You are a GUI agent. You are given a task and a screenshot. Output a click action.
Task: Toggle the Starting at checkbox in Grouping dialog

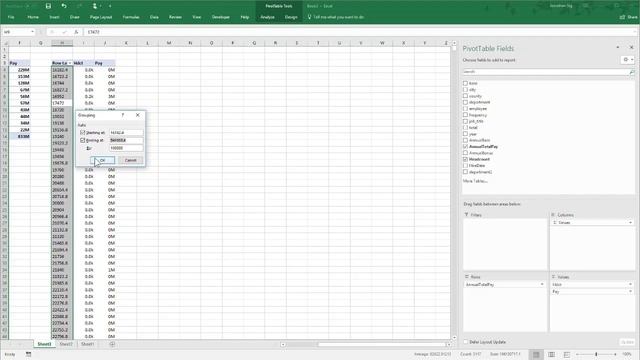click(83, 133)
